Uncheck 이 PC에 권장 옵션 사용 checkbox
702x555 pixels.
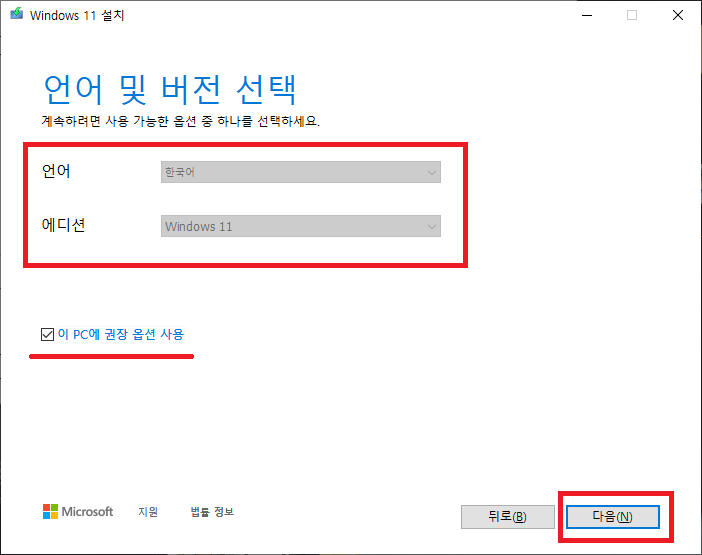(47, 334)
